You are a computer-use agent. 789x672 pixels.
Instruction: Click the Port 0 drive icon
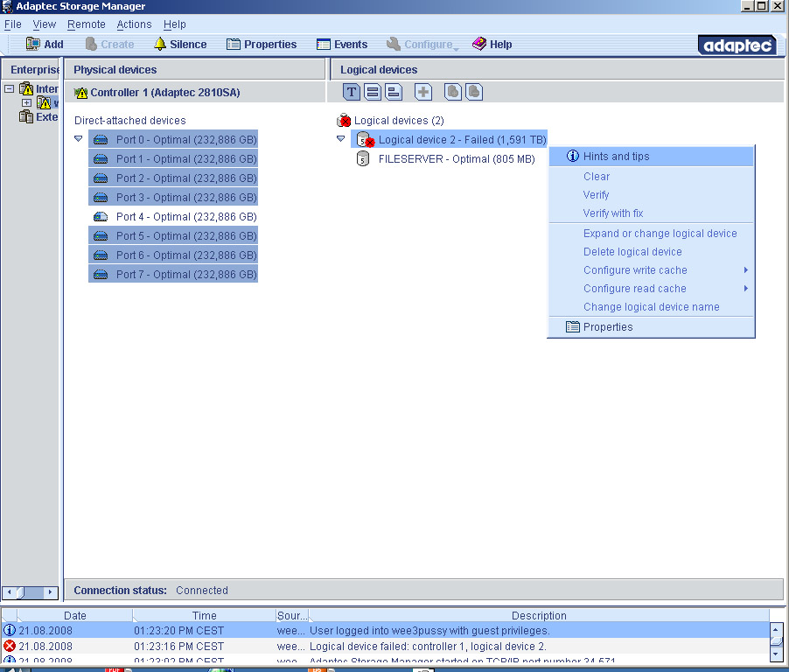pos(101,139)
